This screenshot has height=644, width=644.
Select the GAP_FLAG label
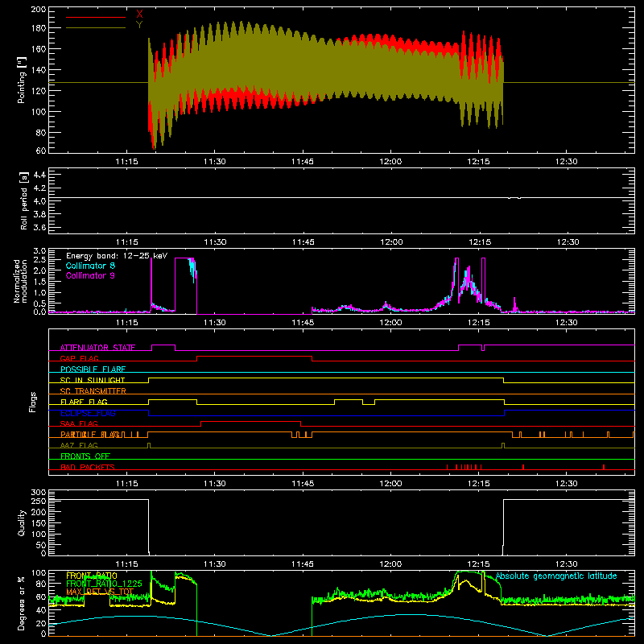click(x=79, y=358)
